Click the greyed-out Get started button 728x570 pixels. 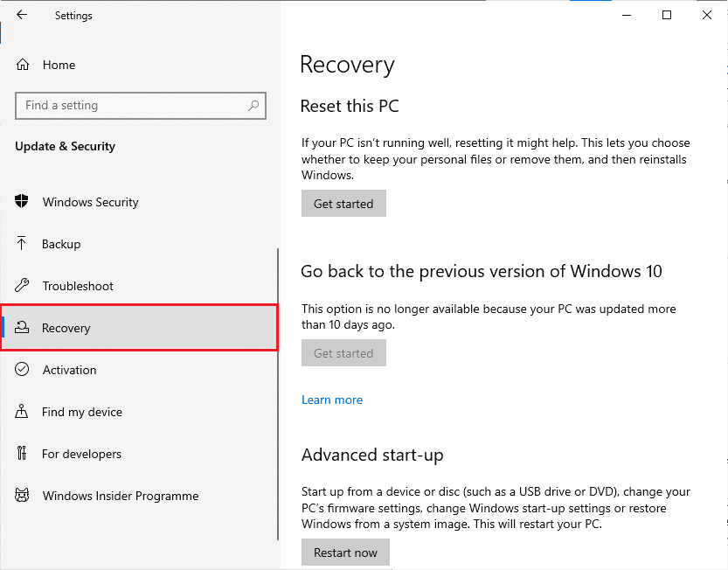point(343,353)
